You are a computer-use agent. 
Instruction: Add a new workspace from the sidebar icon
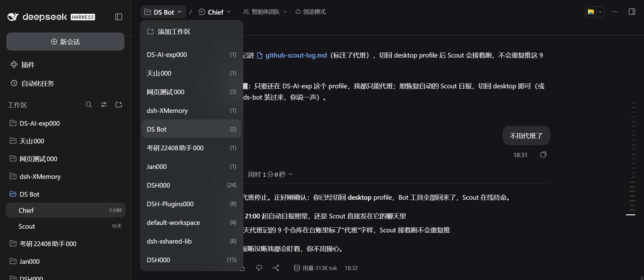119,105
